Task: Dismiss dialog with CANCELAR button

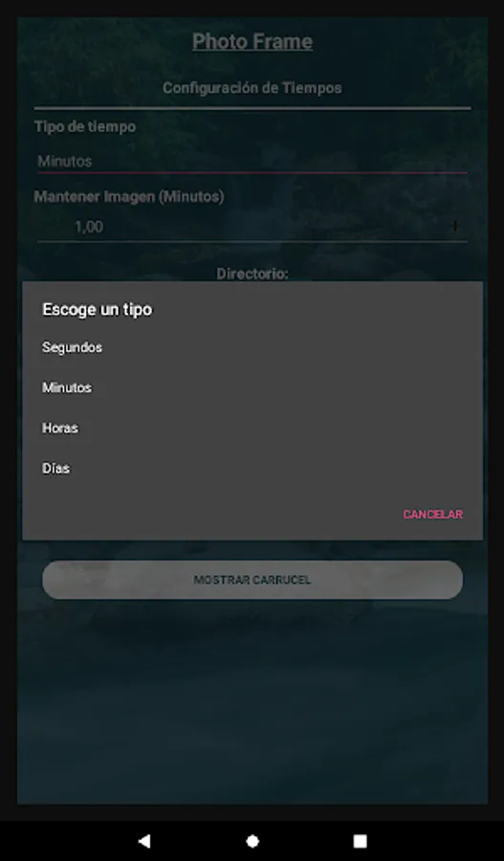Action: coord(432,515)
